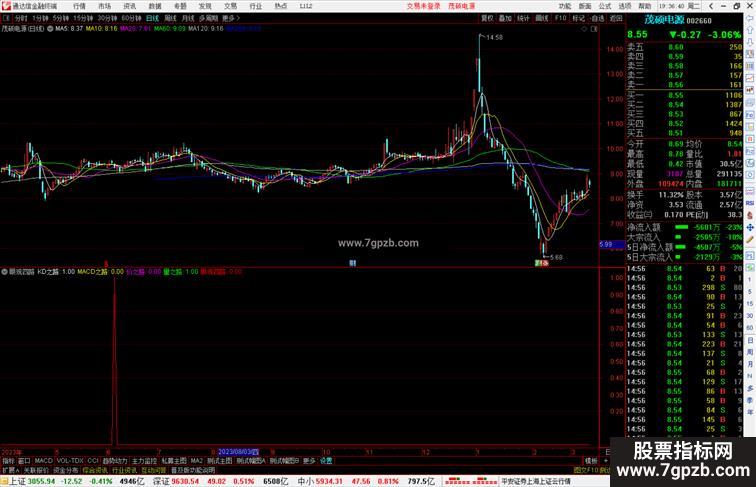Viewport: 756px width, 487px height.
Task: Click the 标记 toolbar button
Action: [x=579, y=18]
